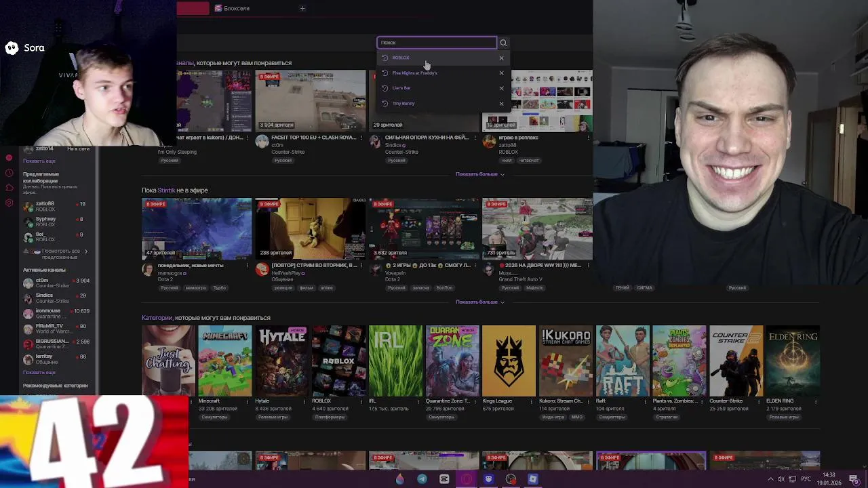This screenshot has width=868, height=488.
Task: Open Hytale category cover
Action: [281, 361]
